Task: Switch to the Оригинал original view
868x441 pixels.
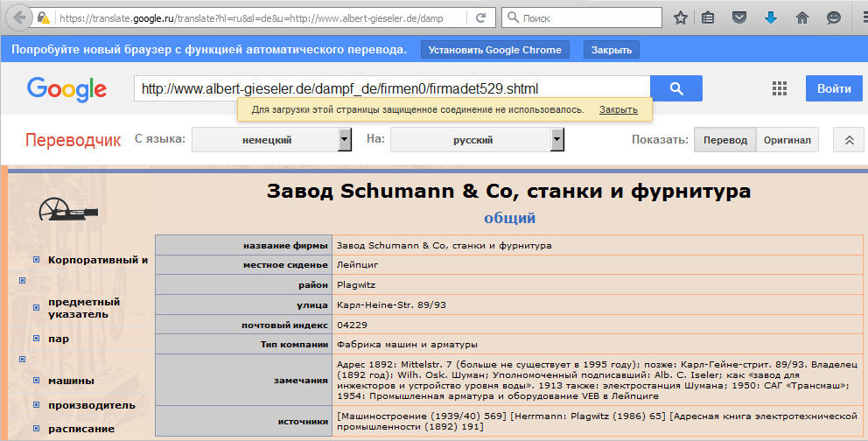Action: 787,140
